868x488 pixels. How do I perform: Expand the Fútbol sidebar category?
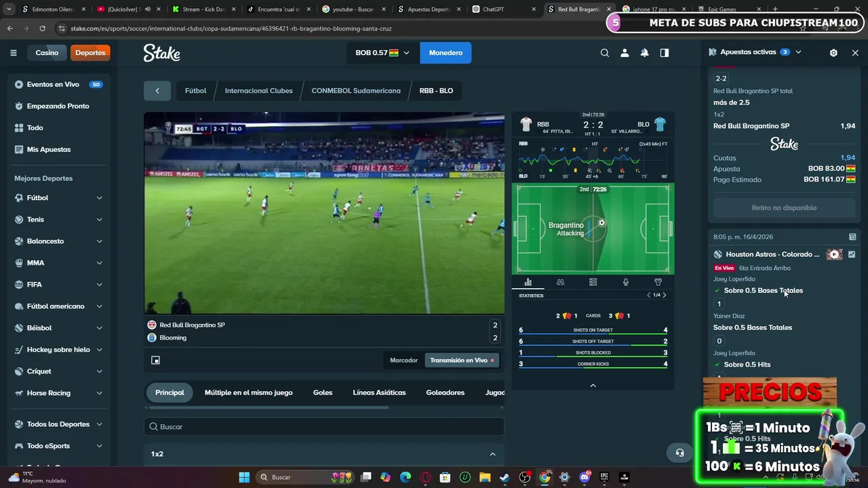pyautogui.click(x=99, y=198)
